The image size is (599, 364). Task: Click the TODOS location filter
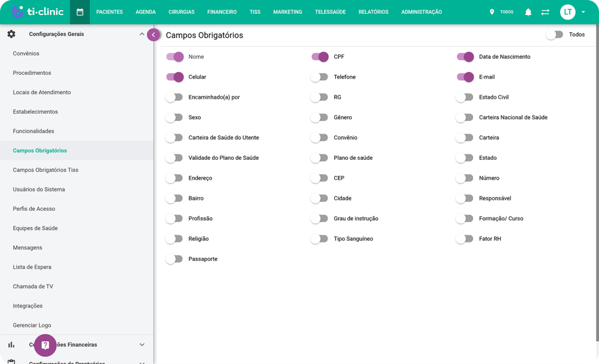click(x=507, y=12)
